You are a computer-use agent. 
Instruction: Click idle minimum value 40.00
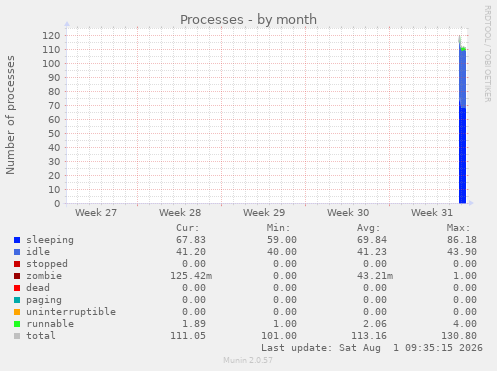click(x=282, y=252)
